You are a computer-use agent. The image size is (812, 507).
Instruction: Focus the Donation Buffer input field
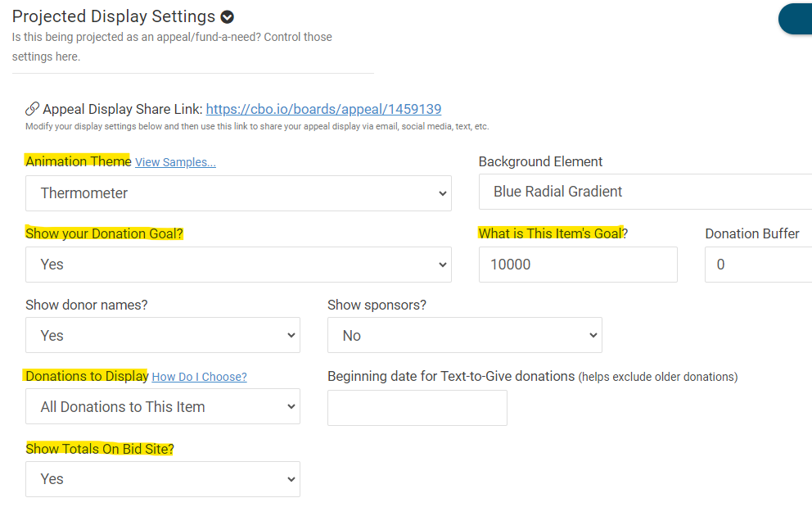[758, 265]
